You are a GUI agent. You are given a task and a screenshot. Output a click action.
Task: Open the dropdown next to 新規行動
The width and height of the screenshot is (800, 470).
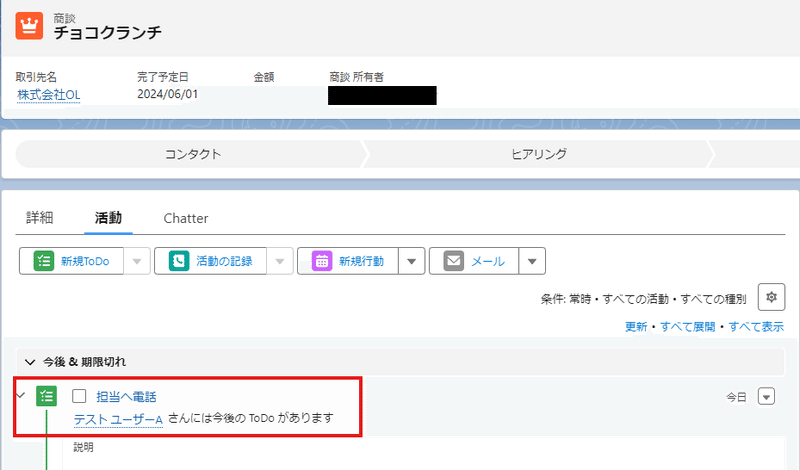click(x=412, y=261)
